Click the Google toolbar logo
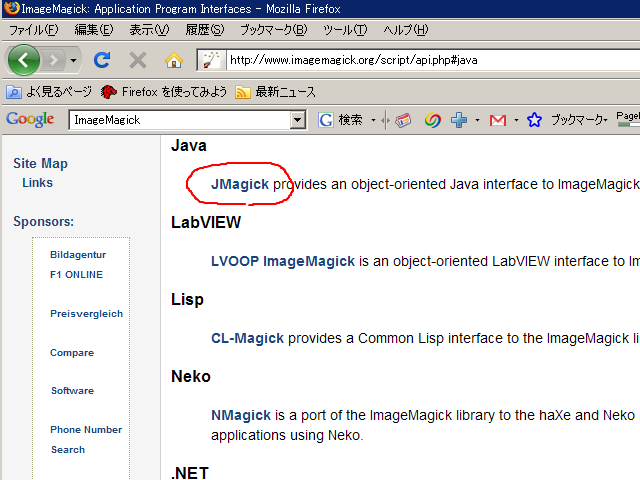The width and height of the screenshot is (640, 480). 30,120
